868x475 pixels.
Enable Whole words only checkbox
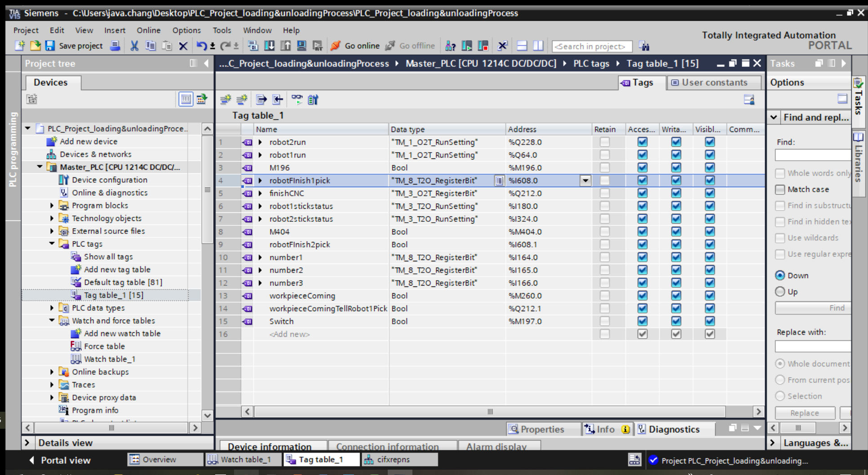[x=780, y=173]
